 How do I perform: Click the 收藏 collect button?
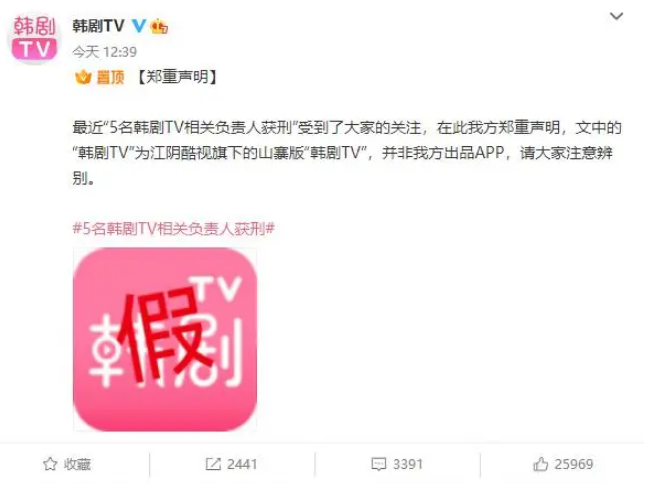tap(77, 464)
